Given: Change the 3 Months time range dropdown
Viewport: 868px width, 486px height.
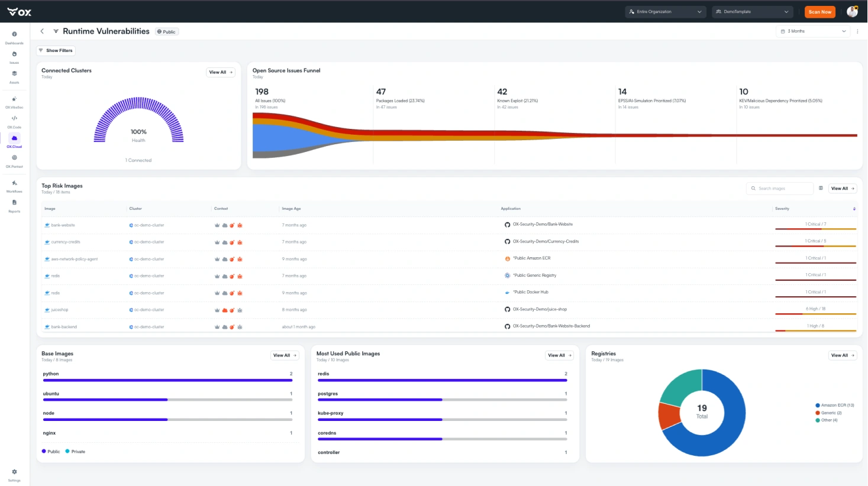Looking at the screenshot, I should pos(813,31).
